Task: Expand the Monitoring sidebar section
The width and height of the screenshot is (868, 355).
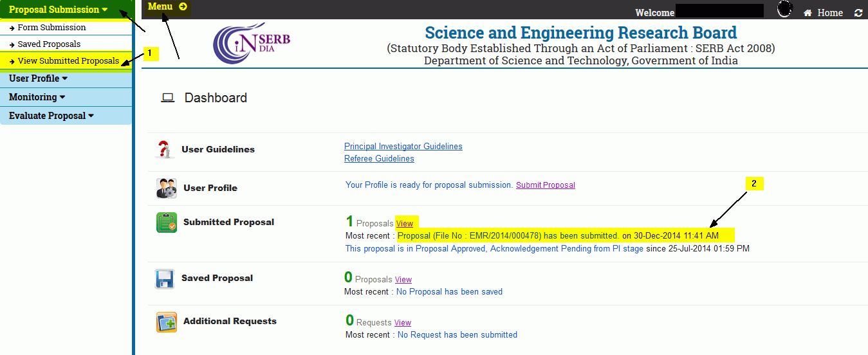Action: pos(37,97)
